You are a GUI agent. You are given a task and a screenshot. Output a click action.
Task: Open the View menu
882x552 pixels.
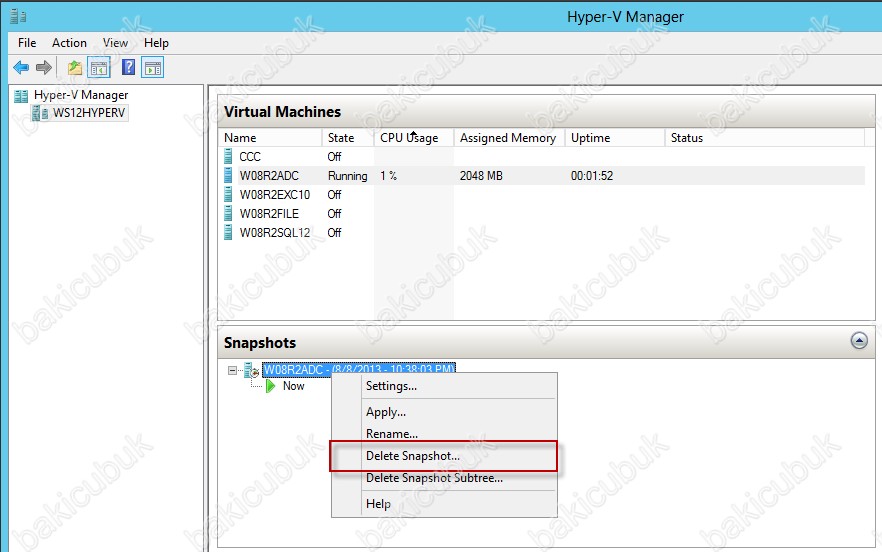(x=115, y=43)
